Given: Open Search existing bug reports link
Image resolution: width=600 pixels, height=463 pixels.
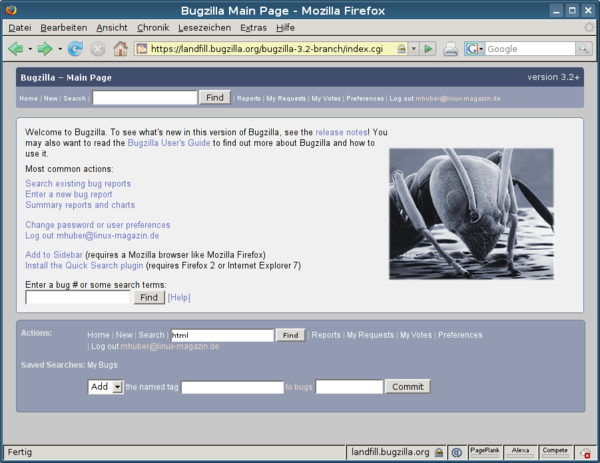Looking at the screenshot, I should point(78,183).
